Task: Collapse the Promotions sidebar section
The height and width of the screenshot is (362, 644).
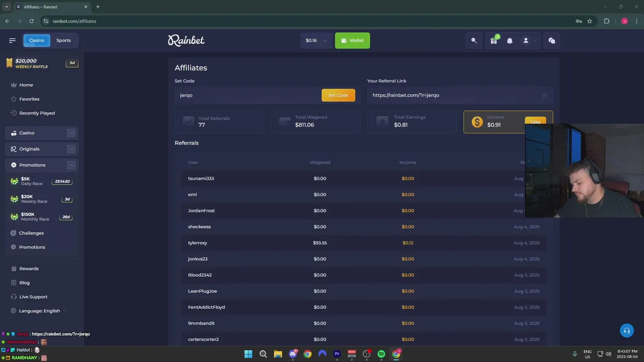Action: pyautogui.click(x=71, y=165)
